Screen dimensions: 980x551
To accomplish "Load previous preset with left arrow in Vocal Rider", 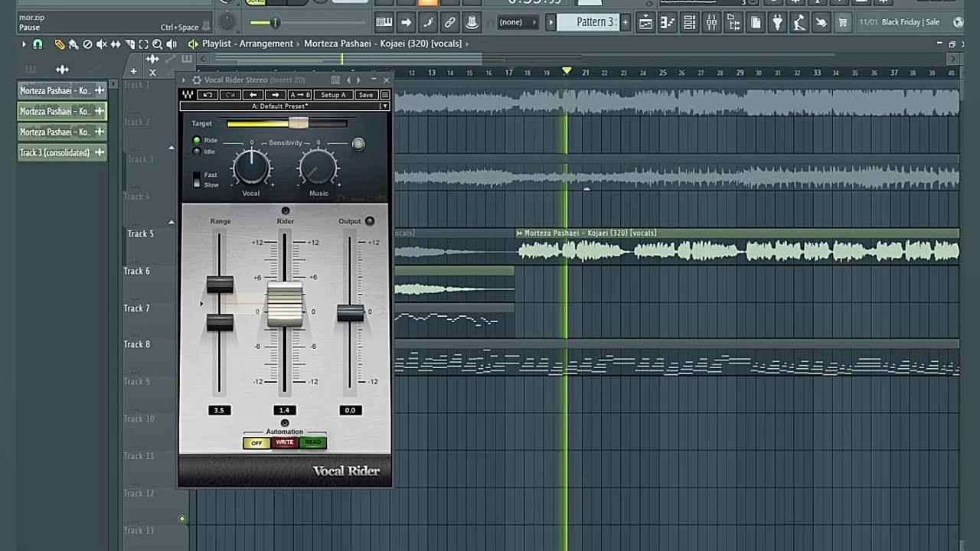I will [x=253, y=95].
